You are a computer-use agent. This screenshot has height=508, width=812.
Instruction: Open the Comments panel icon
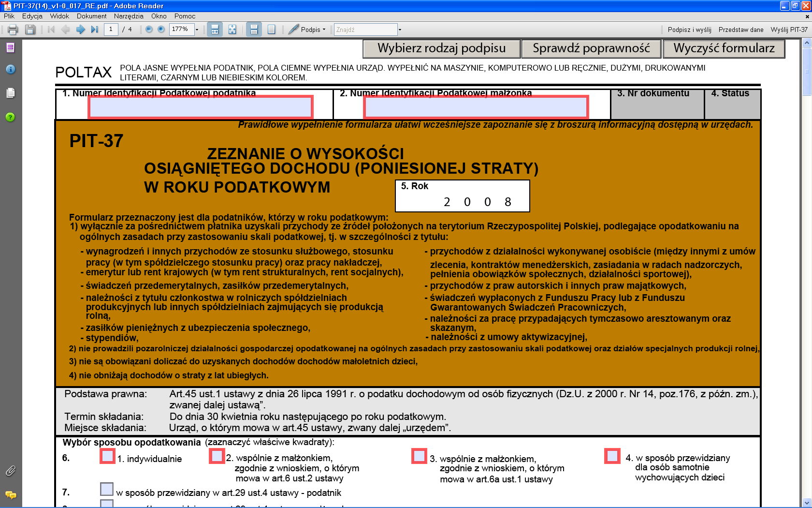pyautogui.click(x=11, y=494)
